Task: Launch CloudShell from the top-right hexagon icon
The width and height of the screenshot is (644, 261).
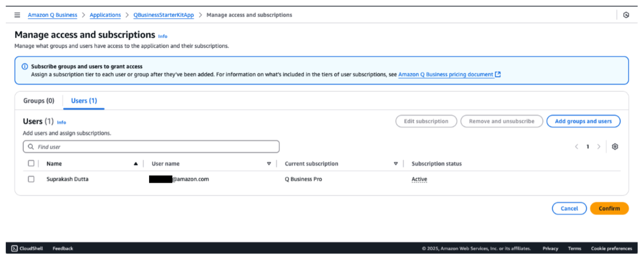Action: [626, 14]
